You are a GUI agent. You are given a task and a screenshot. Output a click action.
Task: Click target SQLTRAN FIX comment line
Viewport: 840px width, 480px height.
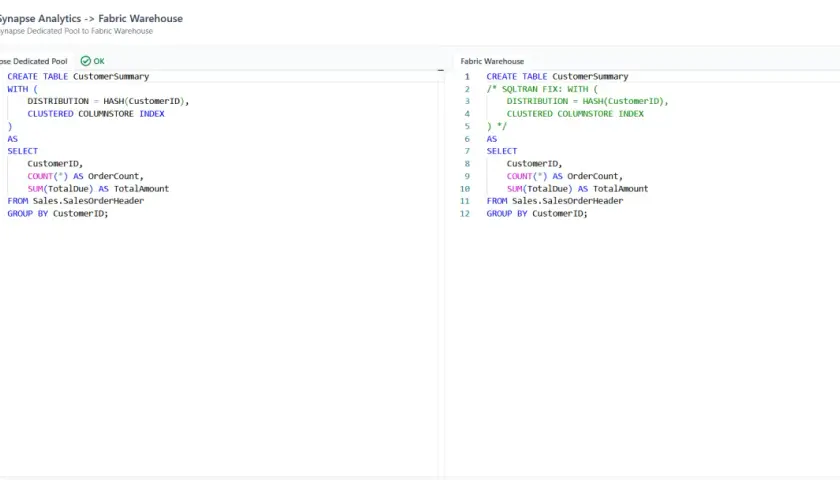[542, 89]
